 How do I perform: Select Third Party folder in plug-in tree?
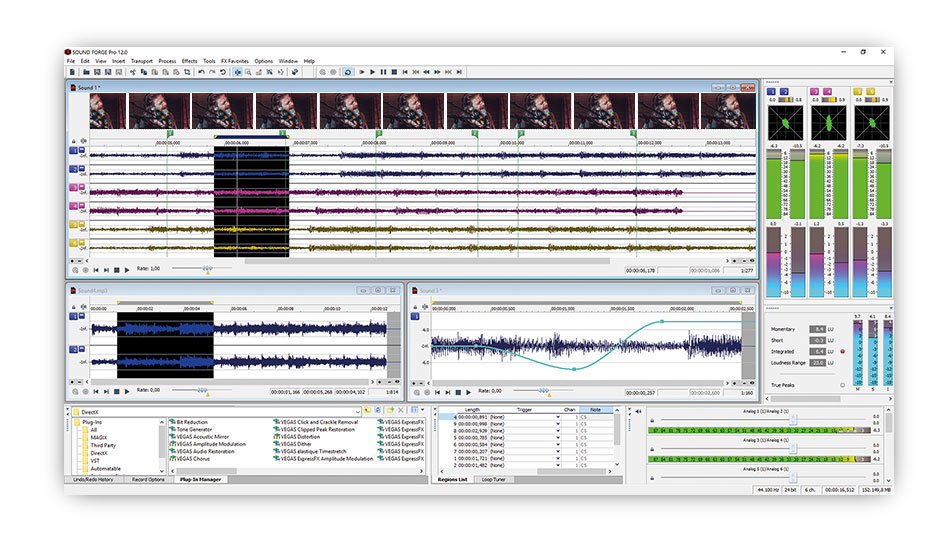[x=103, y=445]
